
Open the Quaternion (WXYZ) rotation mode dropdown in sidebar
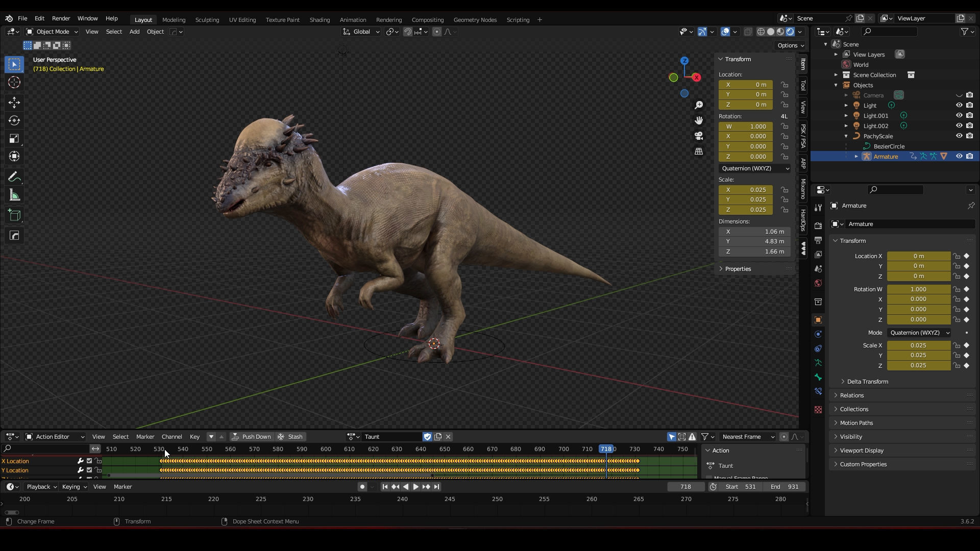755,168
